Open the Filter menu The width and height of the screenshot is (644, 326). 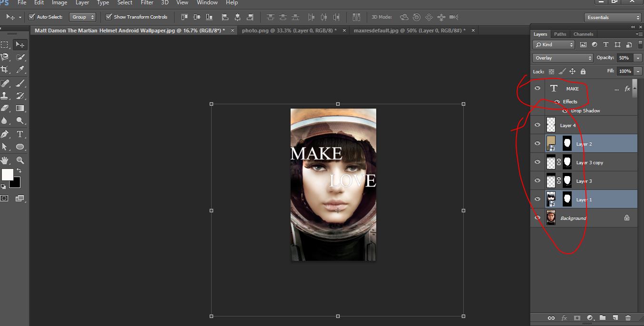147,3
